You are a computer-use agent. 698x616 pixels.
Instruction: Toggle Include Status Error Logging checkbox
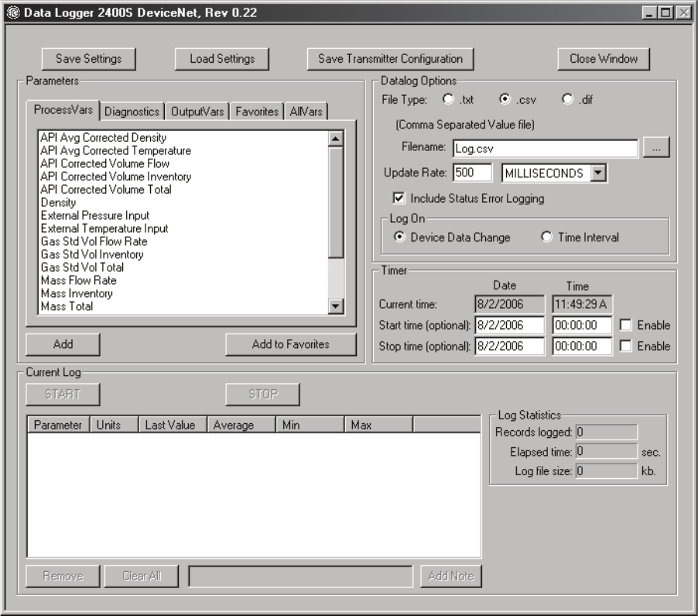399,199
